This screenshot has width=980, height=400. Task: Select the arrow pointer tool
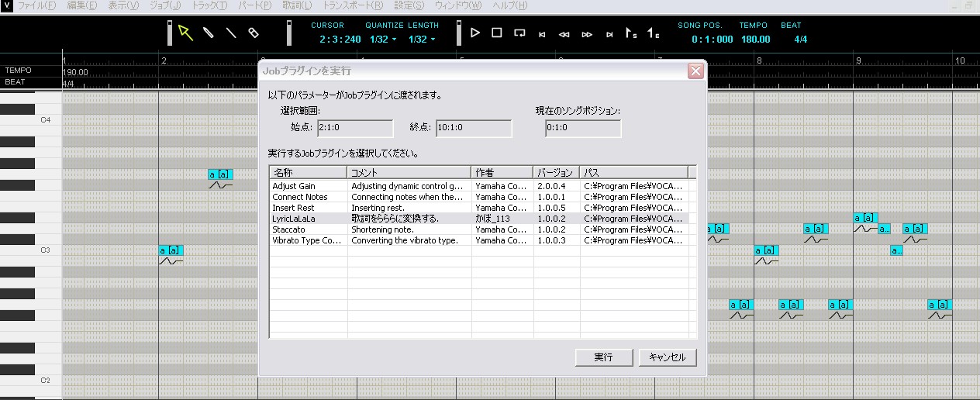point(185,33)
